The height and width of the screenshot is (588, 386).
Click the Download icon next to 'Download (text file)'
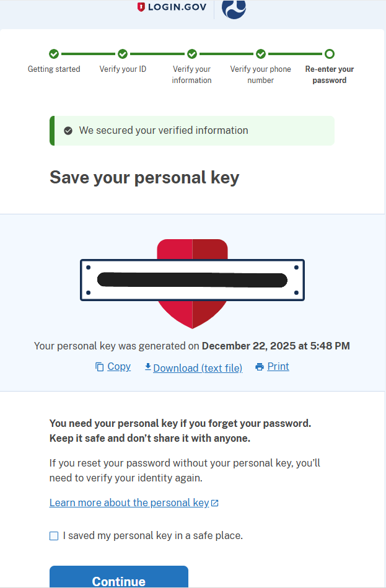click(x=148, y=367)
